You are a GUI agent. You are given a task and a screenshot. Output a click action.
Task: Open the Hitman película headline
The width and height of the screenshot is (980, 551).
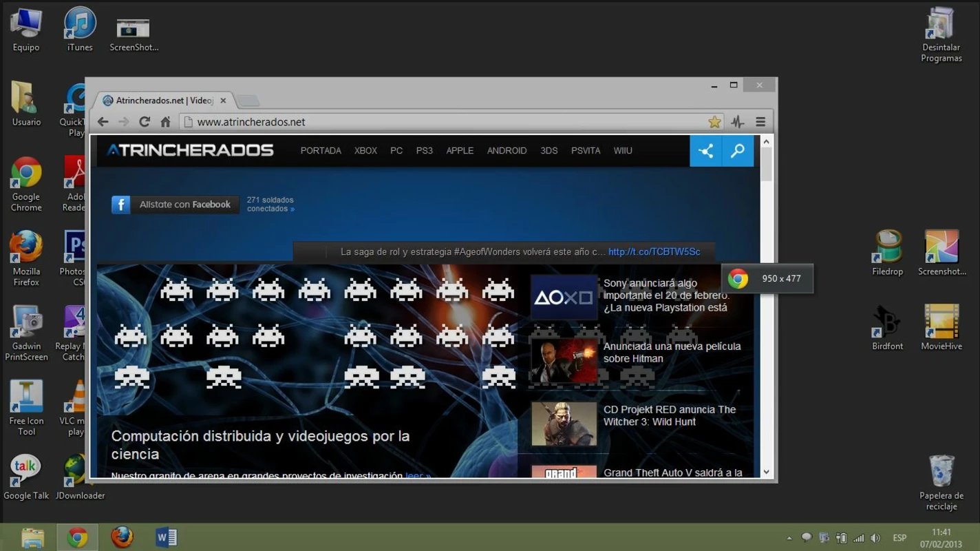(x=672, y=353)
